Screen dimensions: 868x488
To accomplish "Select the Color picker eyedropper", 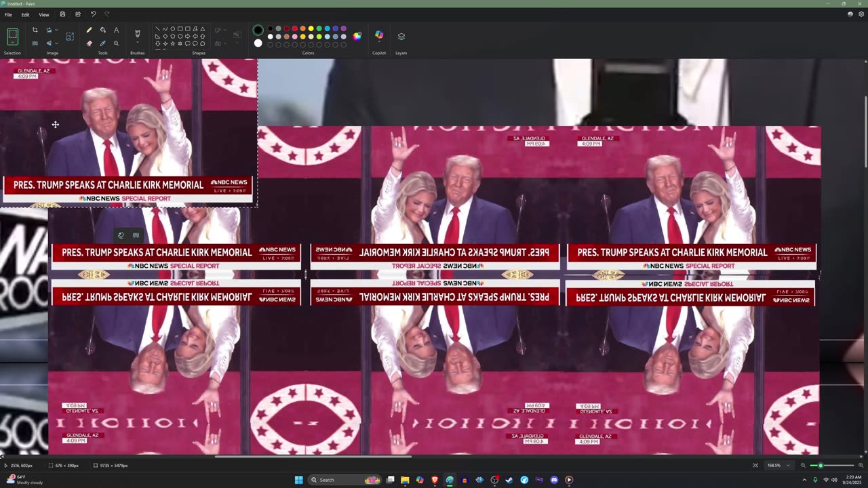I will [102, 43].
